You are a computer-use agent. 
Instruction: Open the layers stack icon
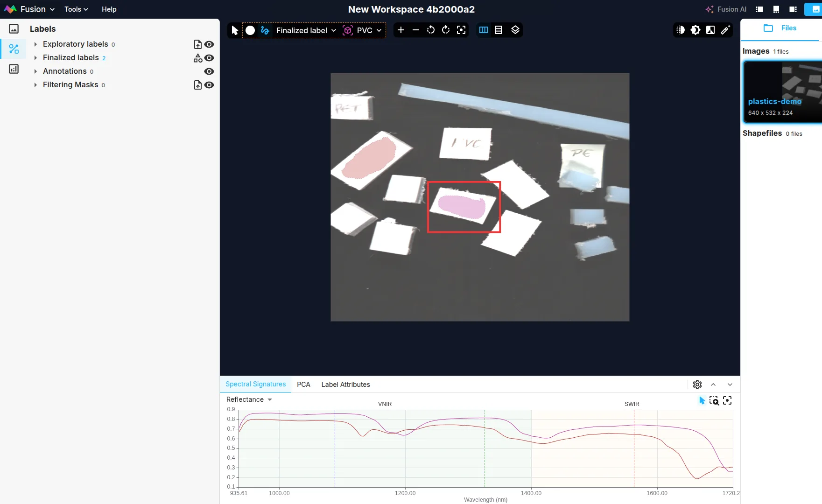tap(515, 30)
